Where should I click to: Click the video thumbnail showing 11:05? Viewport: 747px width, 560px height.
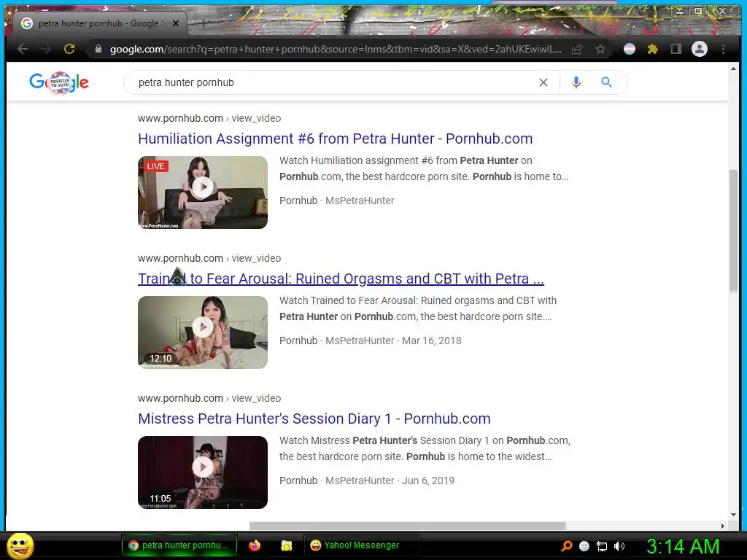[x=203, y=472]
